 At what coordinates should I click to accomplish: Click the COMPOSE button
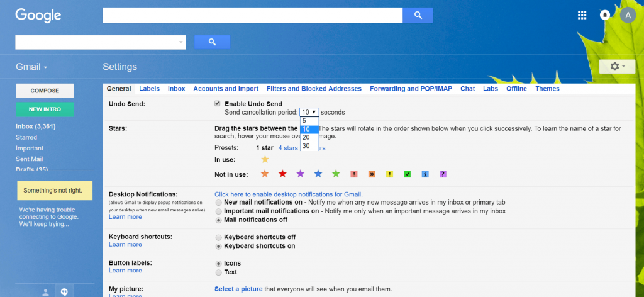click(x=45, y=91)
